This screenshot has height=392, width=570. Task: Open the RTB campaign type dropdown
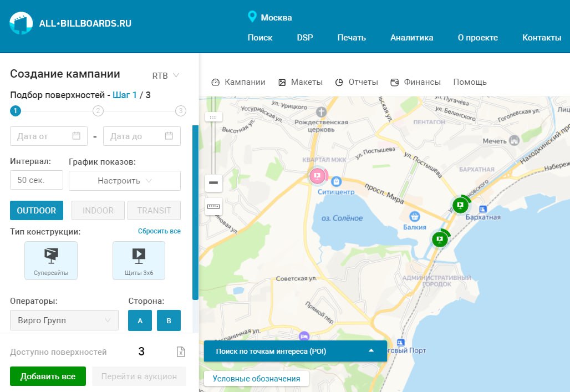tap(166, 75)
